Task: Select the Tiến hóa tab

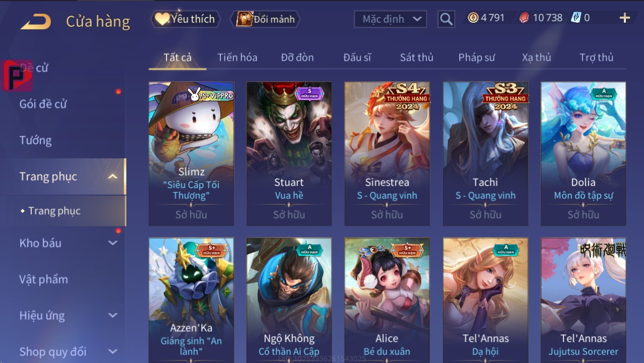Action: pyautogui.click(x=238, y=57)
